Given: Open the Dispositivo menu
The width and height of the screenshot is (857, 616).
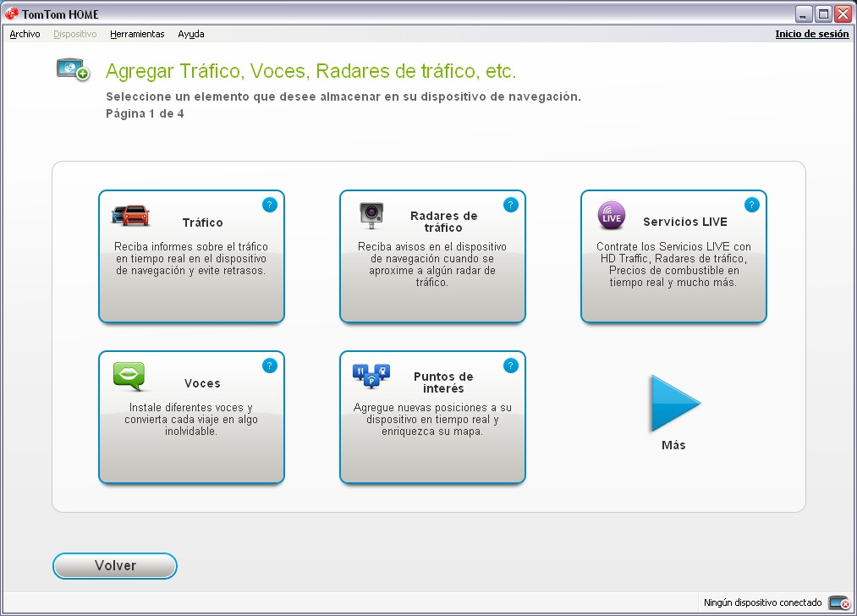Looking at the screenshot, I should pos(75,34).
